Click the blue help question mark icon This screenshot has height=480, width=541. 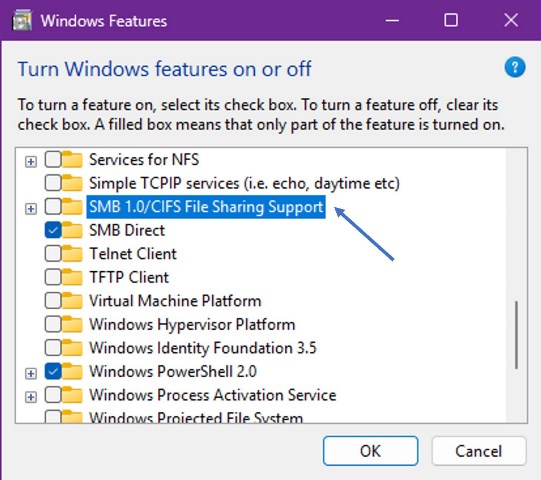[515, 67]
